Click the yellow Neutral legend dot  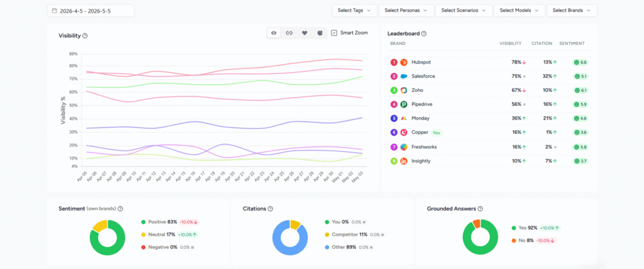pos(143,235)
